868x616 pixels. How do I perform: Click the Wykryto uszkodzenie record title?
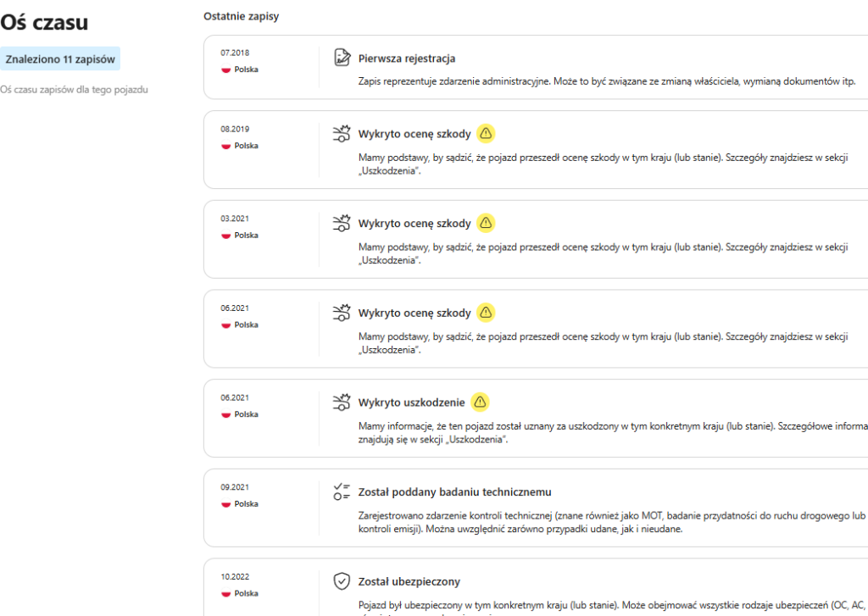point(412,402)
